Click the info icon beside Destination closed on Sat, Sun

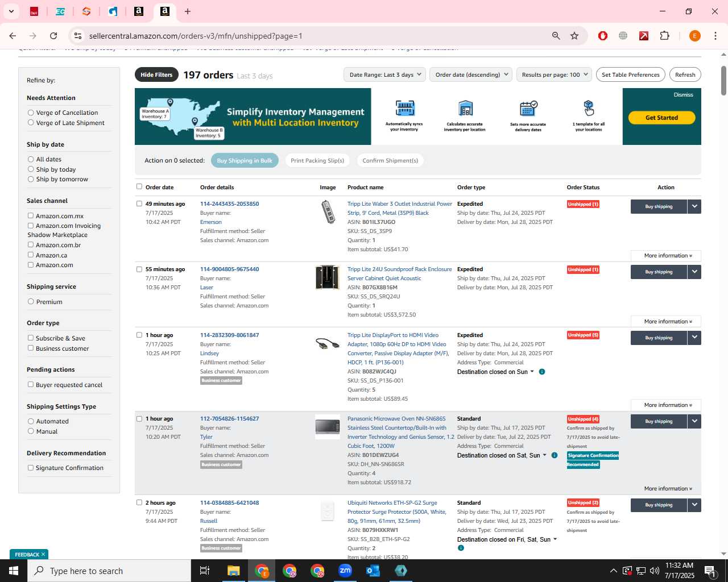click(555, 455)
